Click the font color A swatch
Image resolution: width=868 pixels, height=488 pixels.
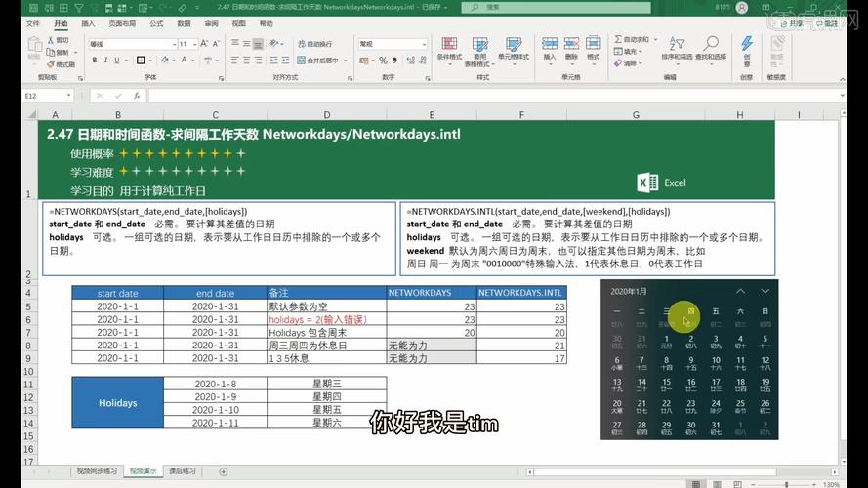185,61
